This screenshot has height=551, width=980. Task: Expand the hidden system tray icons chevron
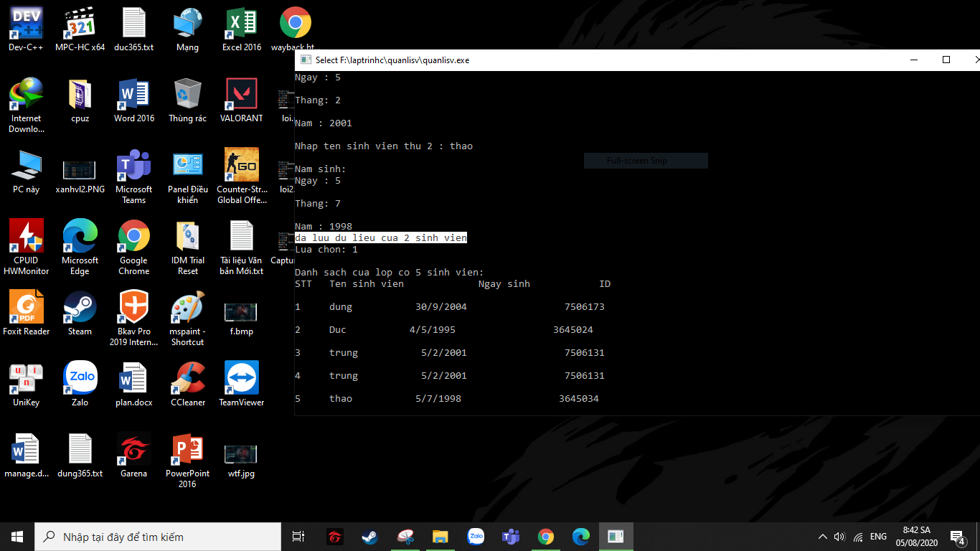coord(822,537)
